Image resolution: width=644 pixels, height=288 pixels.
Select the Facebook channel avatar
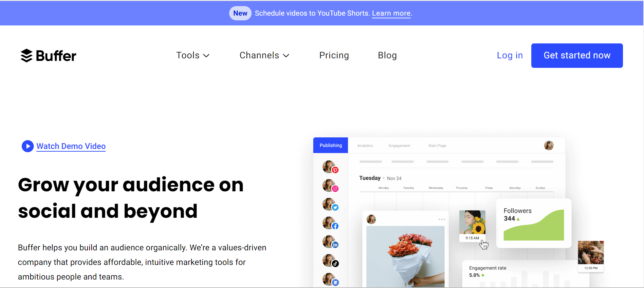click(330, 223)
